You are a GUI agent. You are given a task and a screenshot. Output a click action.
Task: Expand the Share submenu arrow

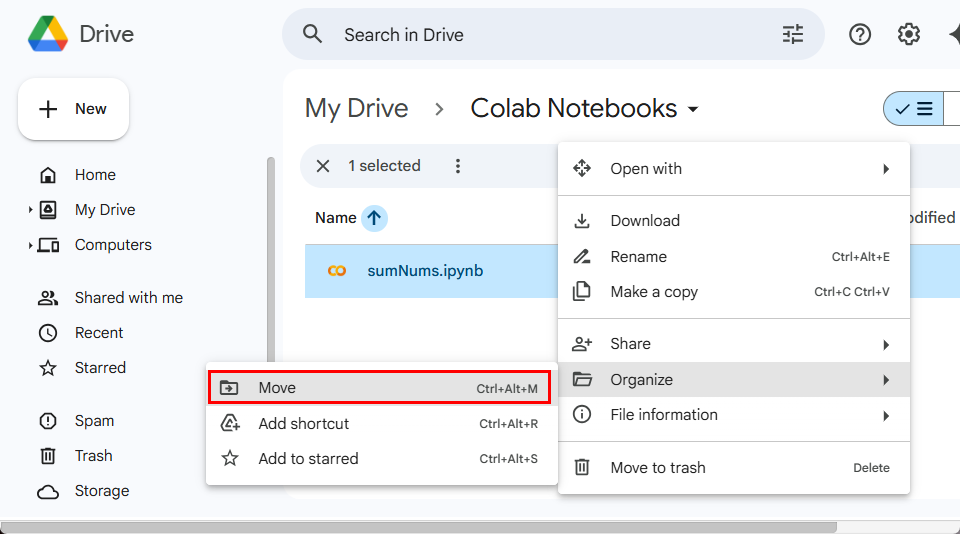click(886, 345)
